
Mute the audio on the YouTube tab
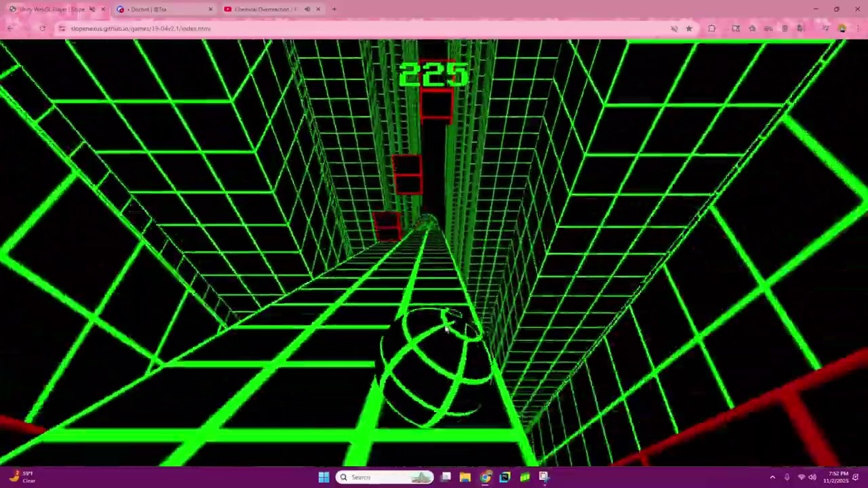tap(307, 9)
